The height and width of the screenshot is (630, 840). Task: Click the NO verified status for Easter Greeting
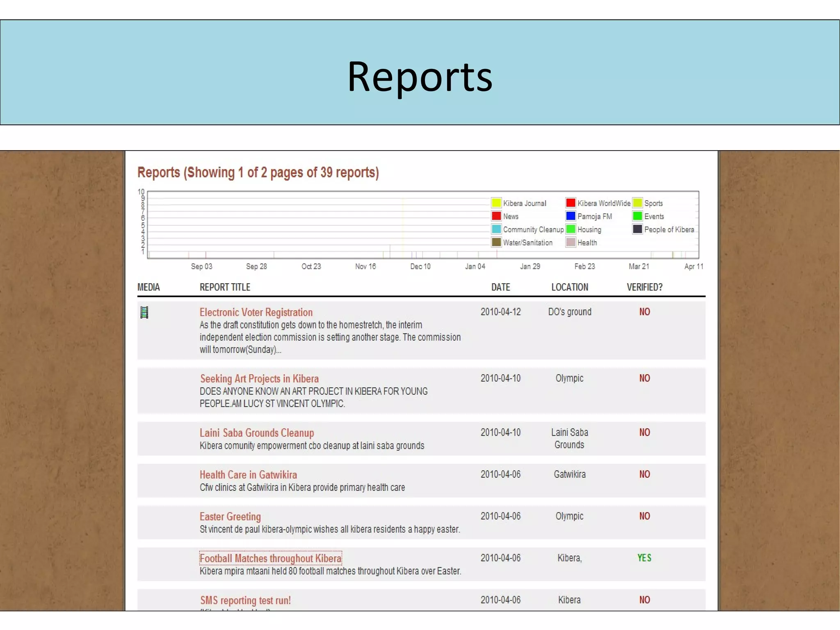pos(644,516)
